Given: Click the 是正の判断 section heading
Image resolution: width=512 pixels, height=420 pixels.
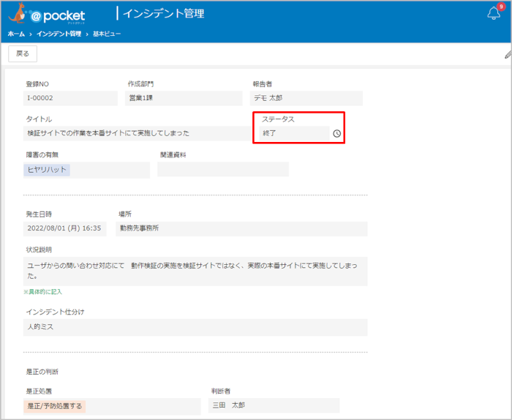Looking at the screenshot, I should pos(42,372).
